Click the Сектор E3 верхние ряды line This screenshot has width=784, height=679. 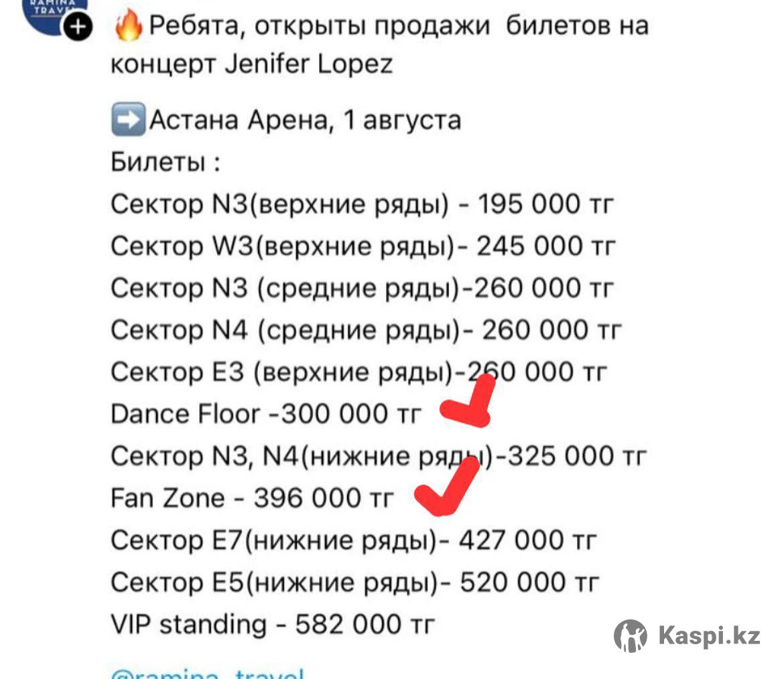(358, 372)
